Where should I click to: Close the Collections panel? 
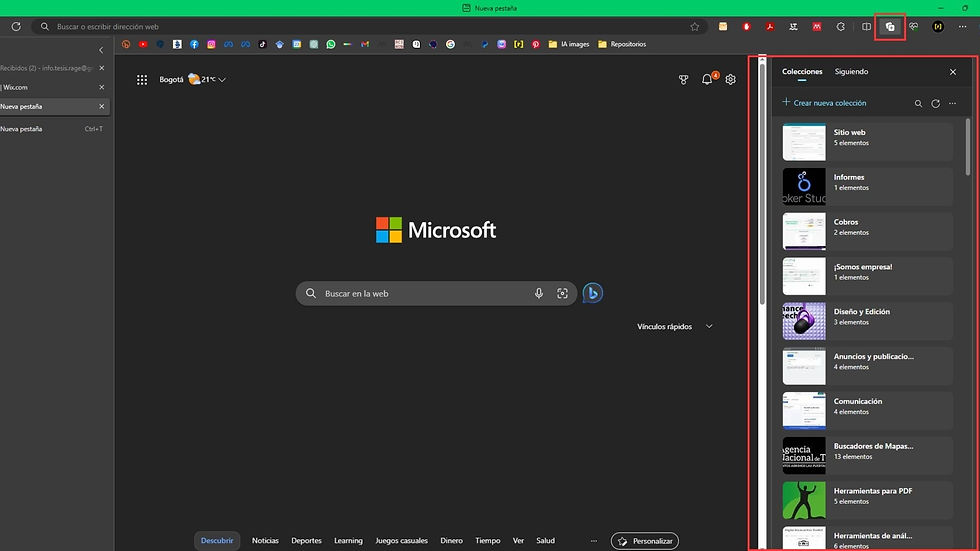click(952, 72)
